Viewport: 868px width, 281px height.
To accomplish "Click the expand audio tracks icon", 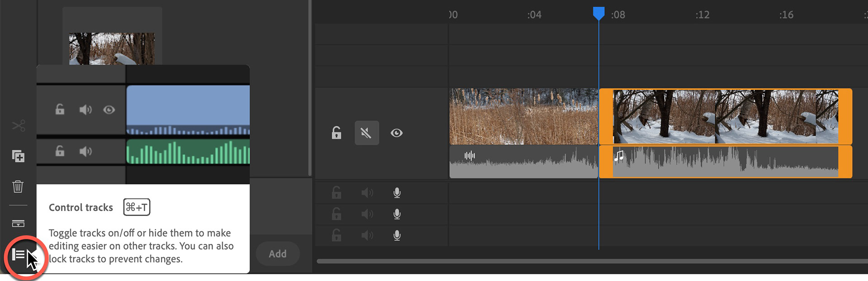I will 18,224.
